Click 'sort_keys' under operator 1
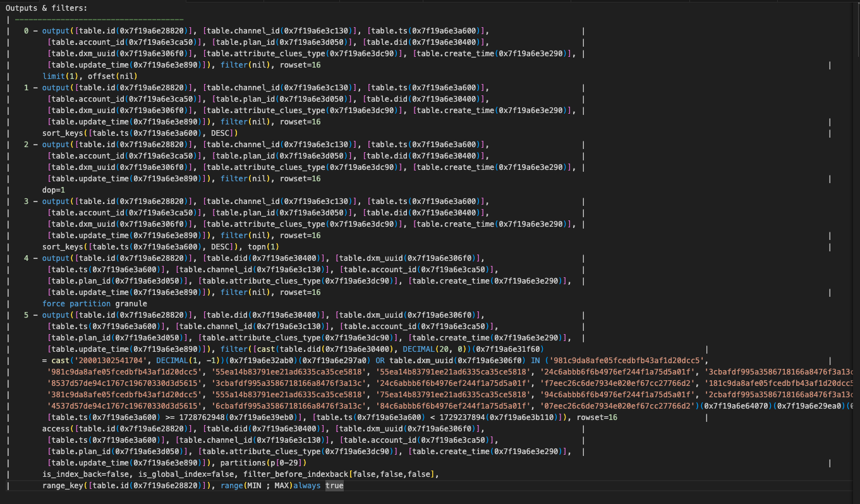Viewport: 860px width, 504px height. [63, 133]
